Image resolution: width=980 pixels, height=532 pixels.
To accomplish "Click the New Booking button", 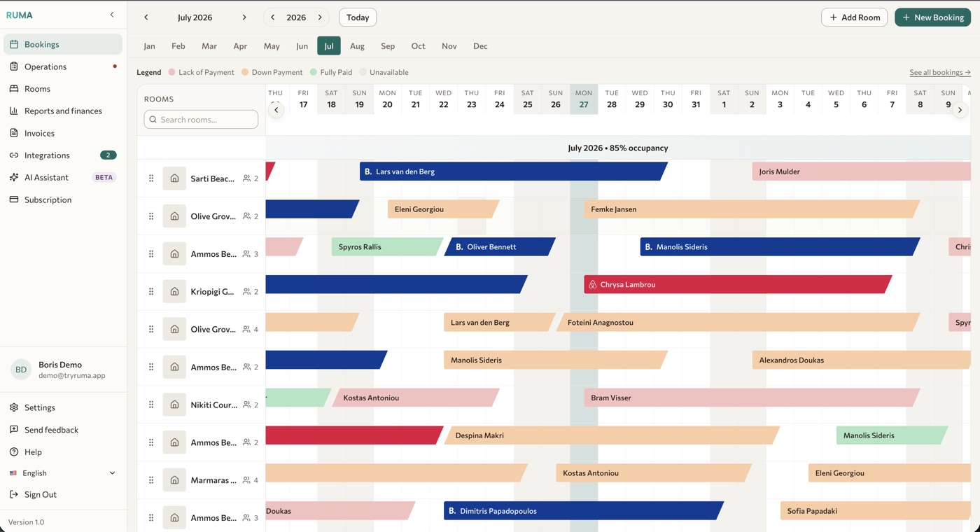I will pyautogui.click(x=932, y=17).
